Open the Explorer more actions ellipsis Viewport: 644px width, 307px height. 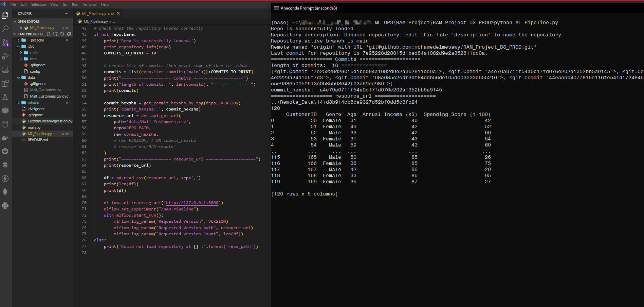66,14
